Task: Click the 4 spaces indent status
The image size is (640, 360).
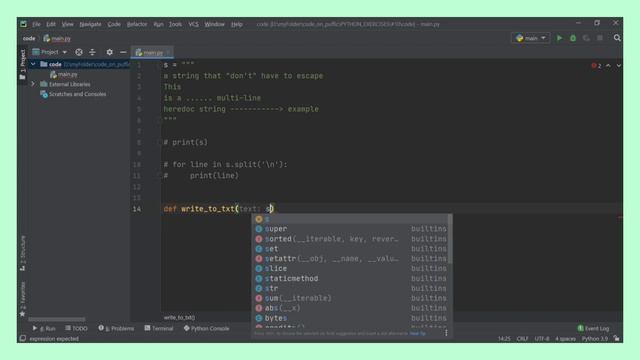Action: point(565,338)
